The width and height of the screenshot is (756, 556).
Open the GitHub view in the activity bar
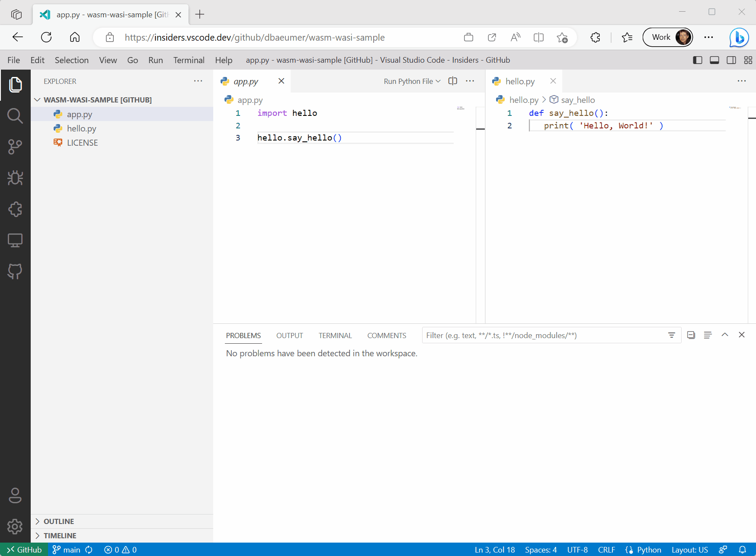(16, 272)
